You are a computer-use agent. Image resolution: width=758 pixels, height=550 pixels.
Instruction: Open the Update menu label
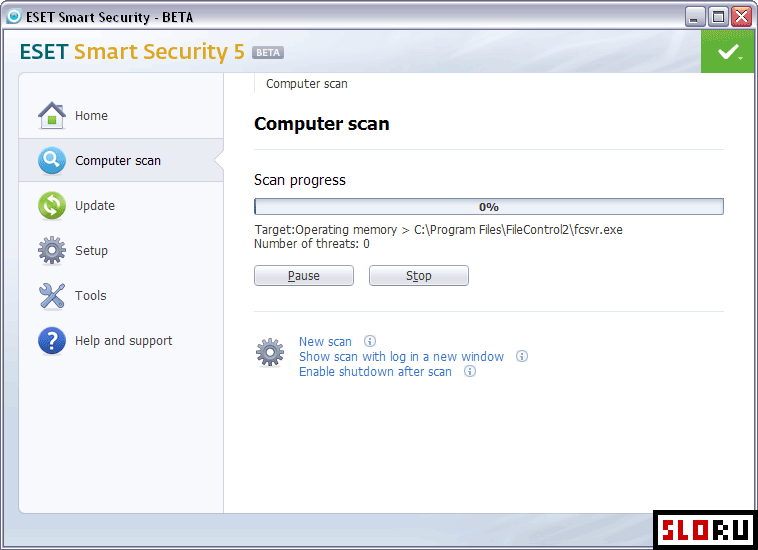(95, 205)
